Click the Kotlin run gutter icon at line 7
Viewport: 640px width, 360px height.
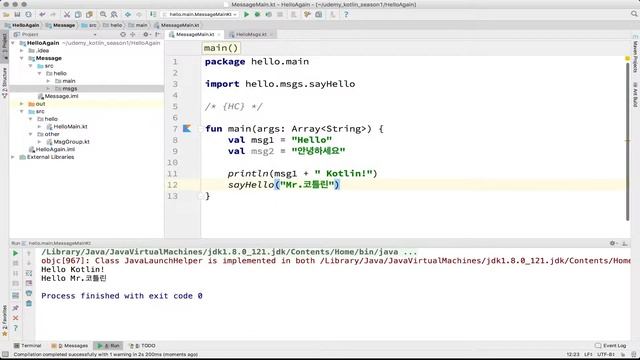(187, 129)
